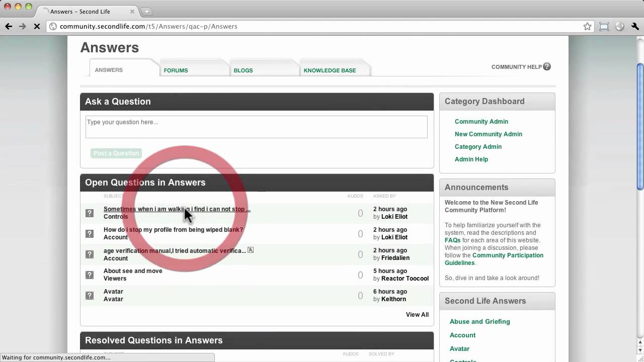
Task: Stop page loading with the X icon
Action: [37, 26]
